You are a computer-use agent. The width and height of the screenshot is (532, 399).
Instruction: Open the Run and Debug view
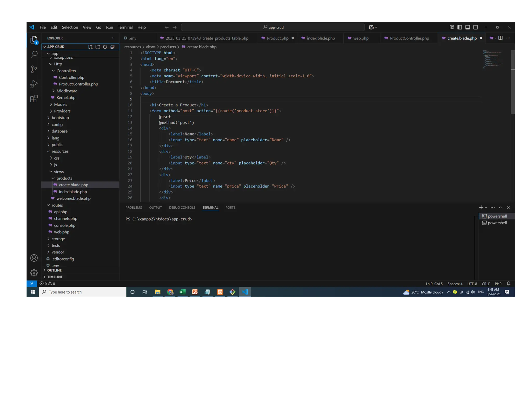[34, 84]
